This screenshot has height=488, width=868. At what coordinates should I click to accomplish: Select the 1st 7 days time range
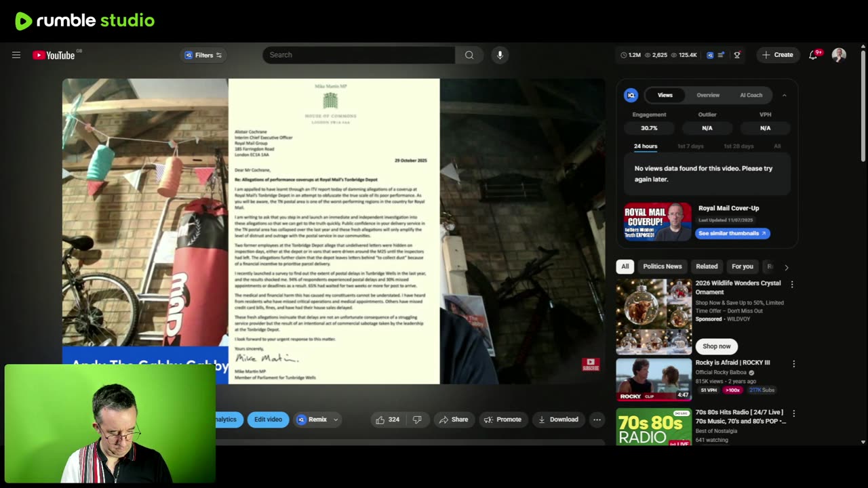(690, 146)
